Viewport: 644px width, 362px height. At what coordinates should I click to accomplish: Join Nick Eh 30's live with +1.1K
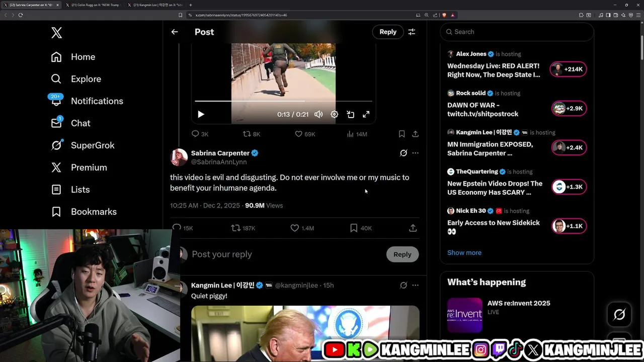(x=569, y=226)
